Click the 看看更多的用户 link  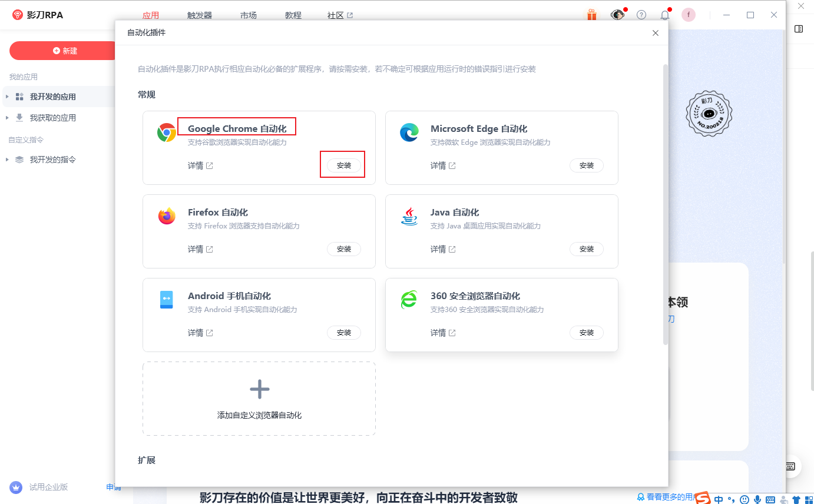667,497
